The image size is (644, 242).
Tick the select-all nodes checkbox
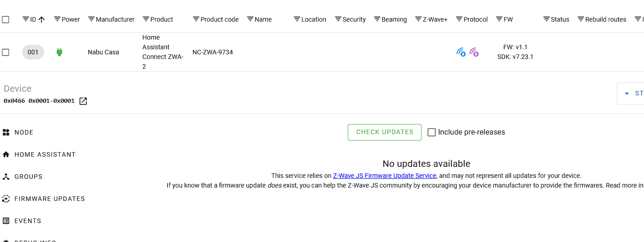[6, 19]
